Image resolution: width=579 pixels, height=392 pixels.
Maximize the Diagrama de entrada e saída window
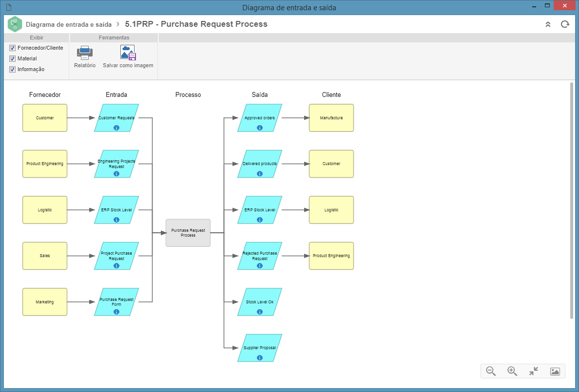coord(547,5)
